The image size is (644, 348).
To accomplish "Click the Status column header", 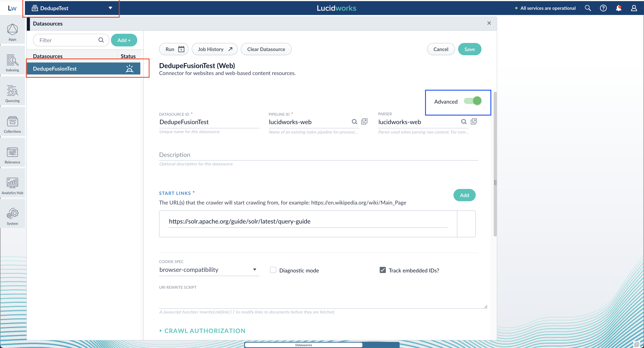I will (128, 56).
